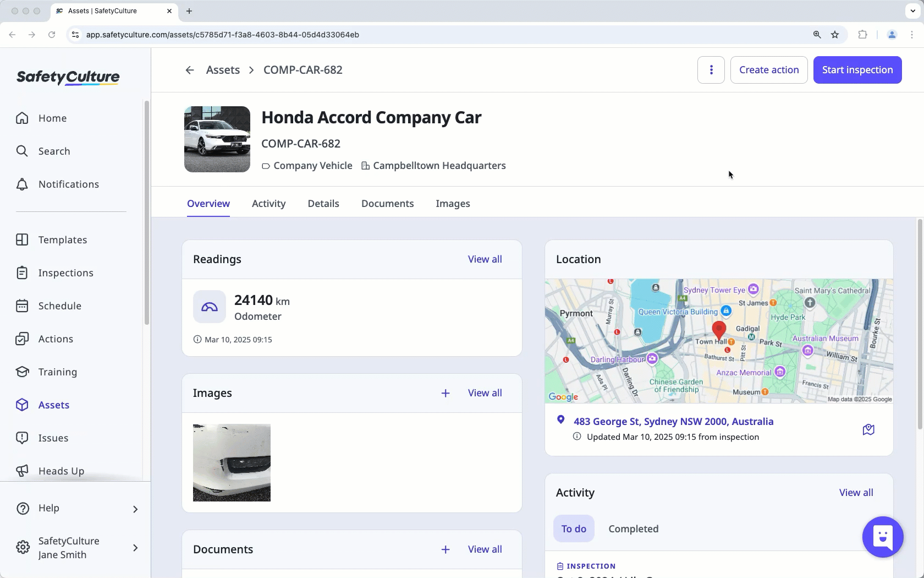Open browser extensions puzzle icon
This screenshot has width=924, height=578.
pyautogui.click(x=862, y=35)
